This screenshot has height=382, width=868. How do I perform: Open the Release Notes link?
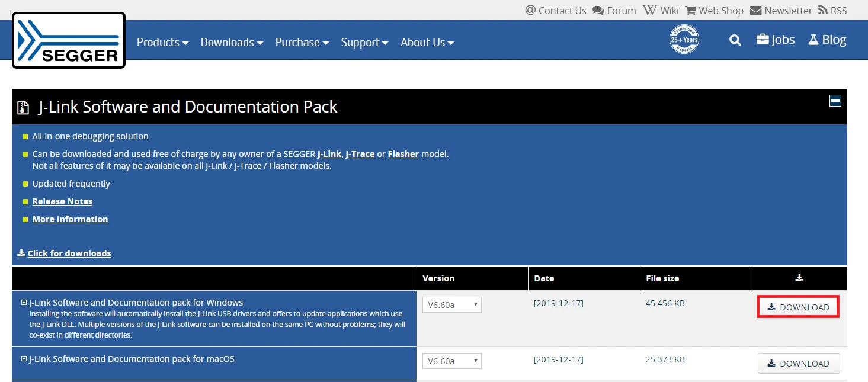62,201
